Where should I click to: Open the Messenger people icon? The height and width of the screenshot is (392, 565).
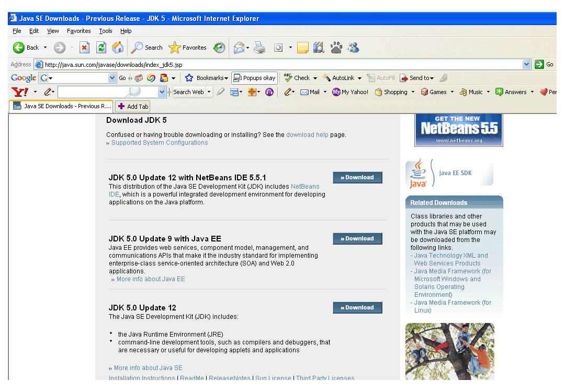pyautogui.click(x=354, y=48)
